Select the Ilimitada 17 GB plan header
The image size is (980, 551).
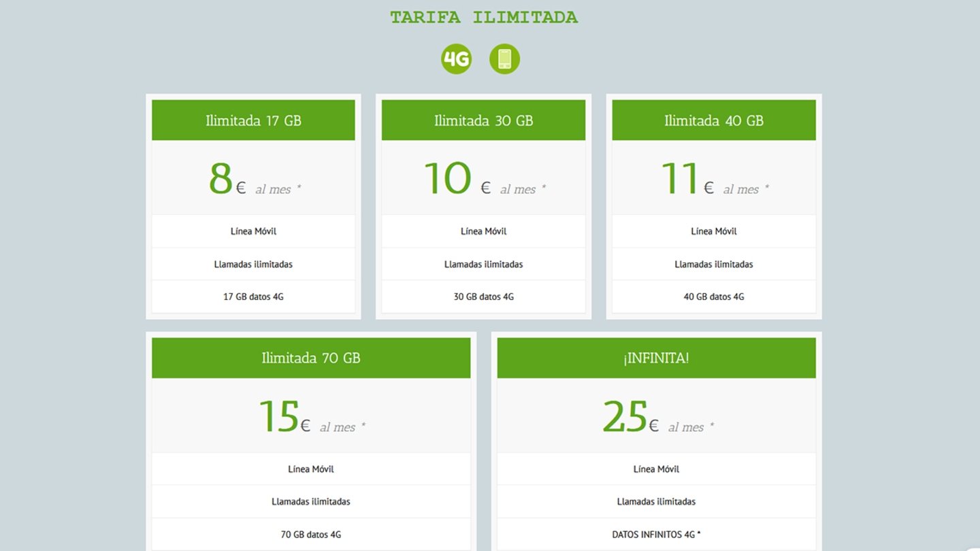253,120
